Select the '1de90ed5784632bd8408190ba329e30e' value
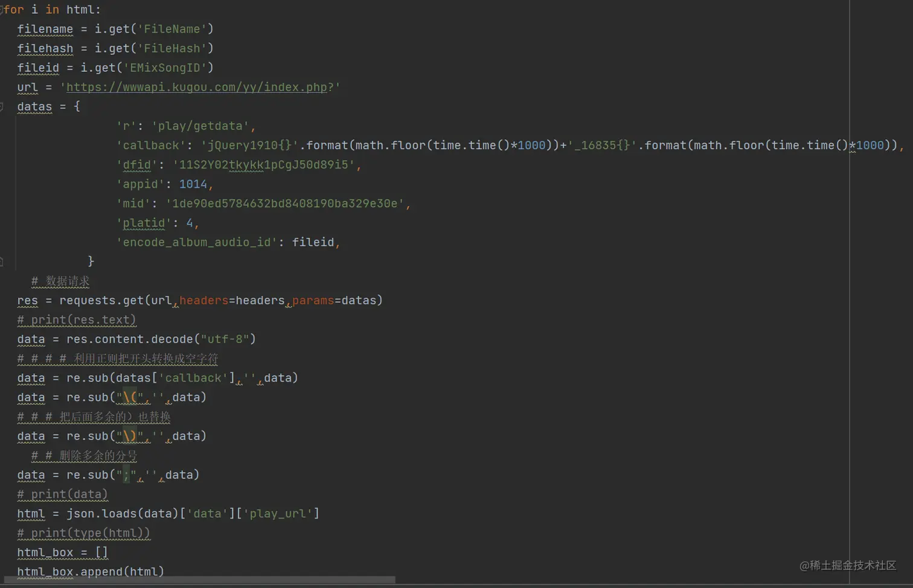913x588 pixels. pyautogui.click(x=285, y=203)
